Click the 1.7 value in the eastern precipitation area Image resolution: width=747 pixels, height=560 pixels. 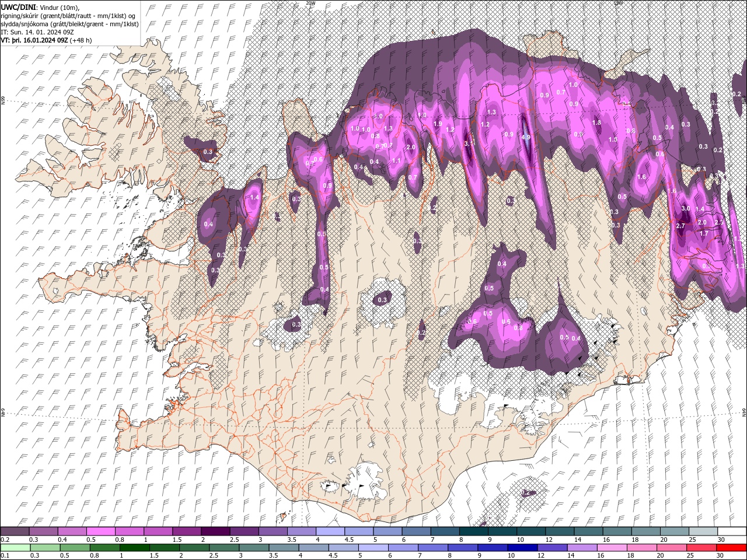(704, 233)
